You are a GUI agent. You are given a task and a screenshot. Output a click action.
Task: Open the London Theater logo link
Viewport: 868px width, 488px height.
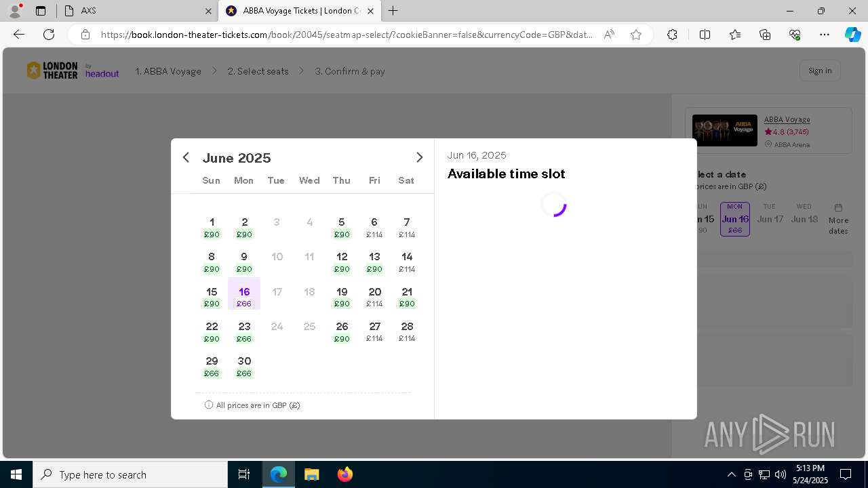52,70
